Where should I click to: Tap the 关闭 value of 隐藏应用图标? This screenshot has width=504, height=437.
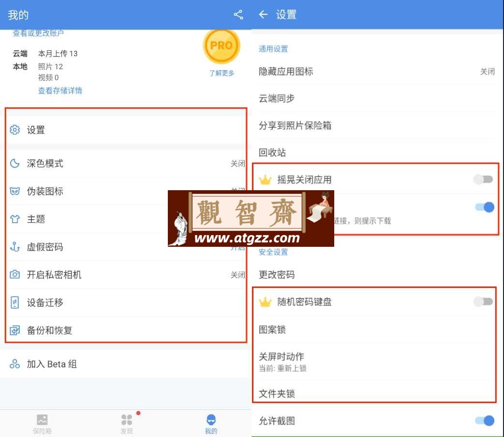tap(487, 72)
